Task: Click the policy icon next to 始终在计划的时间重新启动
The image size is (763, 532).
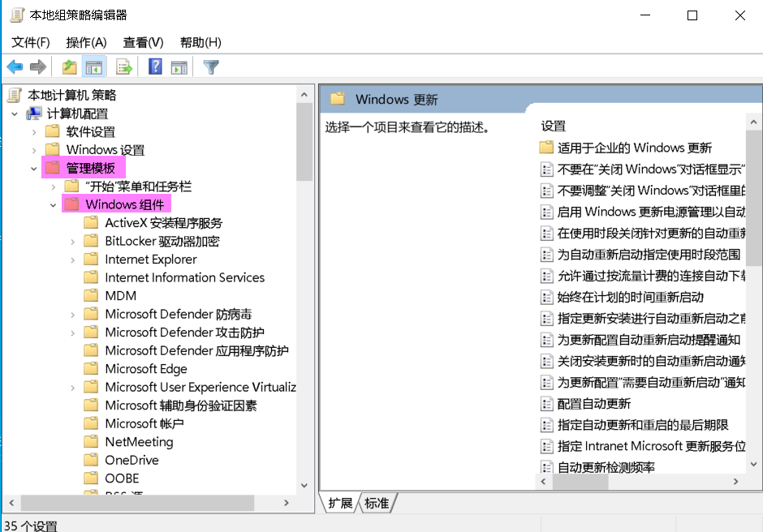Action: tap(546, 297)
